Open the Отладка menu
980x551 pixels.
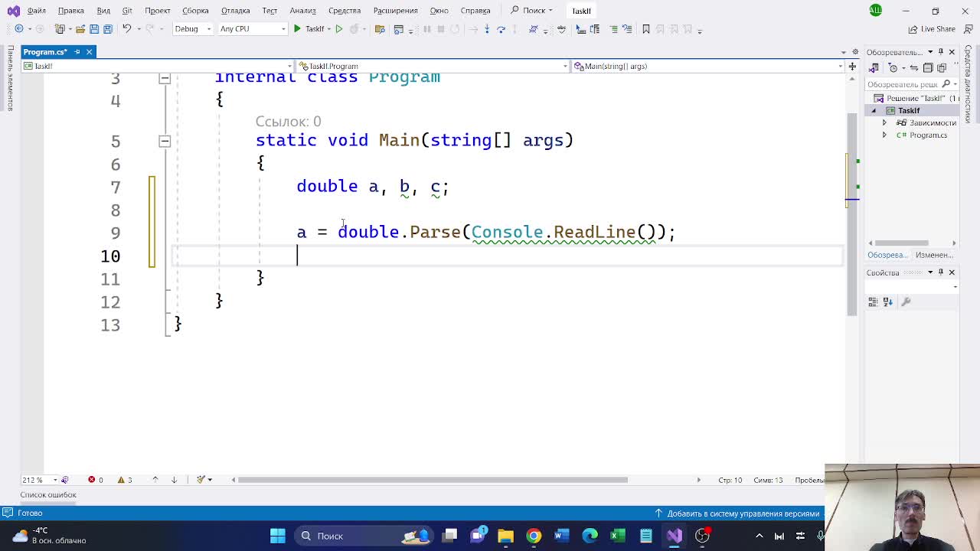(235, 11)
